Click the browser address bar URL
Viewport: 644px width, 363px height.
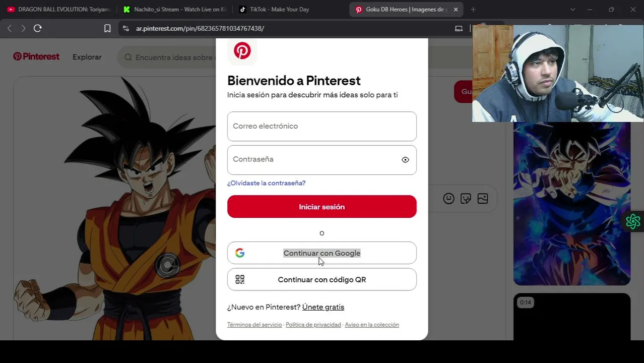pyautogui.click(x=200, y=28)
